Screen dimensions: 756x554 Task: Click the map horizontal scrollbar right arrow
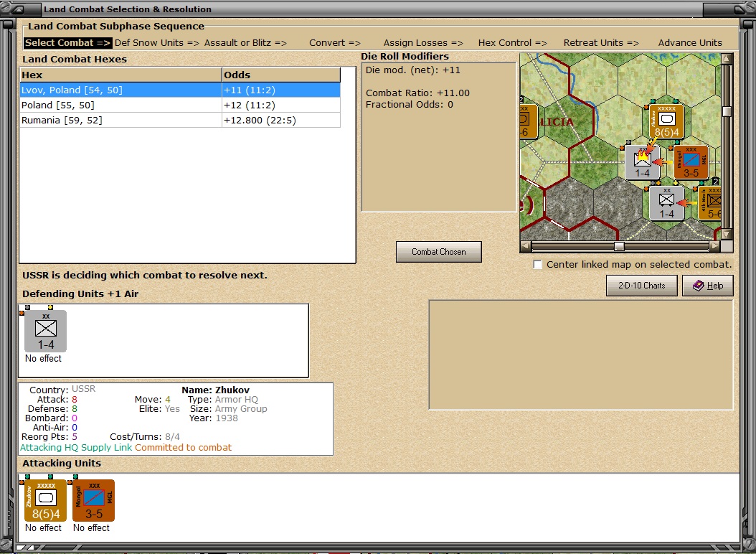714,246
